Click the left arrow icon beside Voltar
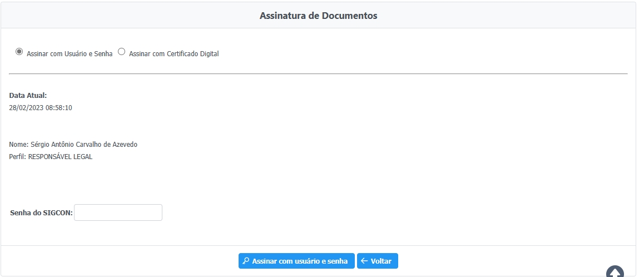This screenshot has width=644, height=277. (x=364, y=261)
